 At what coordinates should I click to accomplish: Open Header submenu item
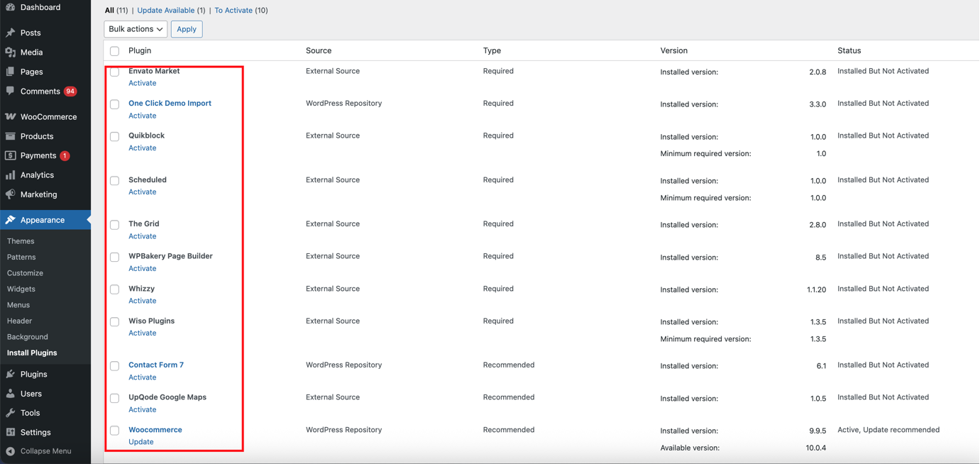coord(19,321)
